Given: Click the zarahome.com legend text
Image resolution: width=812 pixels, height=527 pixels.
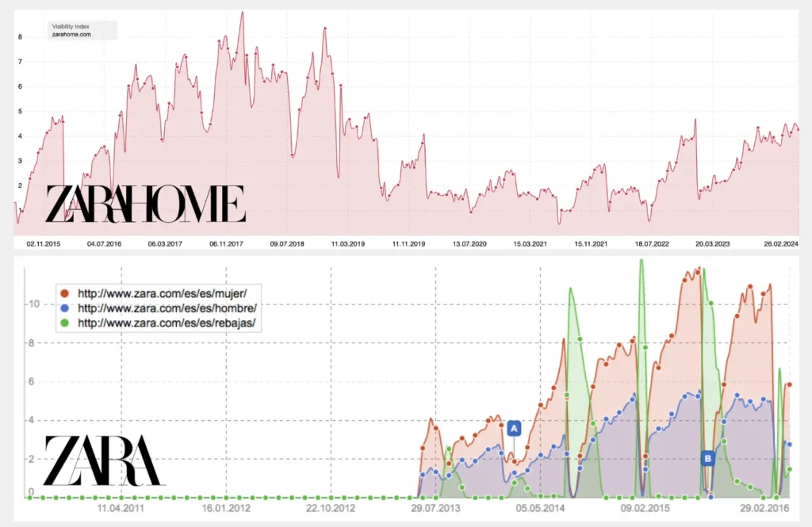Looking at the screenshot, I should (x=71, y=35).
